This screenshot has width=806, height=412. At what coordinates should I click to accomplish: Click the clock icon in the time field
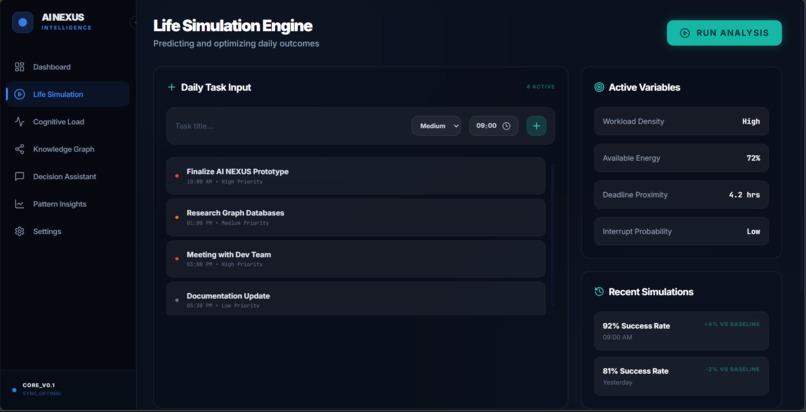click(x=506, y=126)
